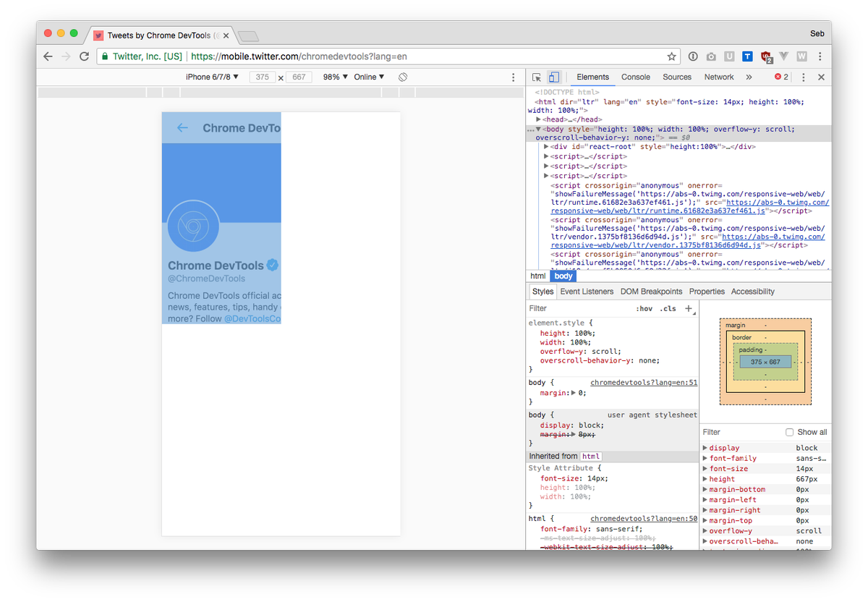Image resolution: width=868 pixels, height=602 pixels.
Task: Click the camera screenshot extension icon
Action: click(711, 56)
